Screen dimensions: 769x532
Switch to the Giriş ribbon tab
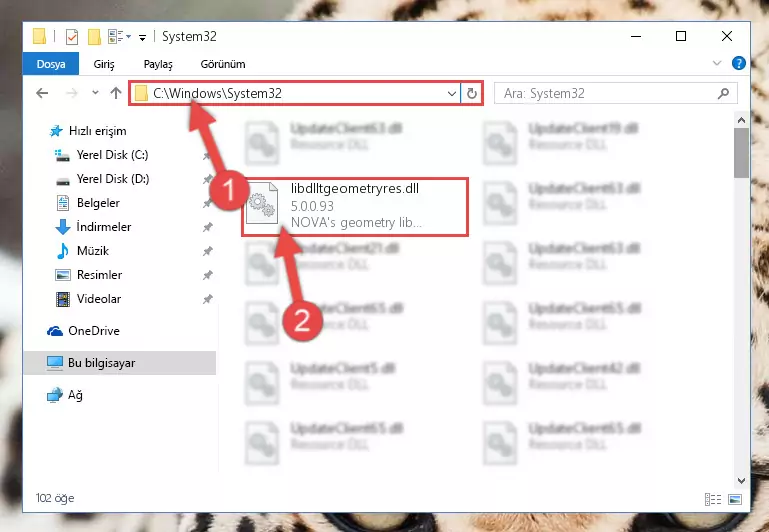click(104, 64)
